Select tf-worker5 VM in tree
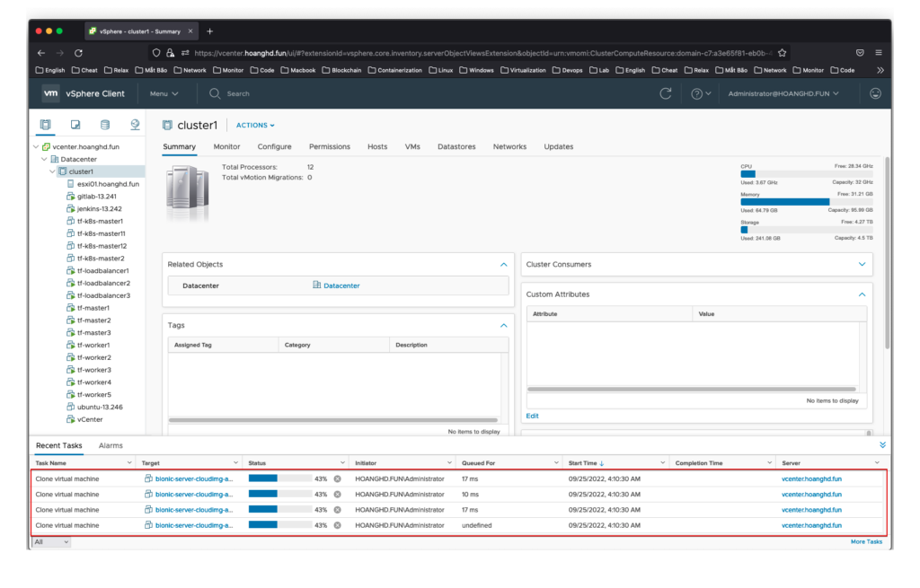 [x=93, y=394]
